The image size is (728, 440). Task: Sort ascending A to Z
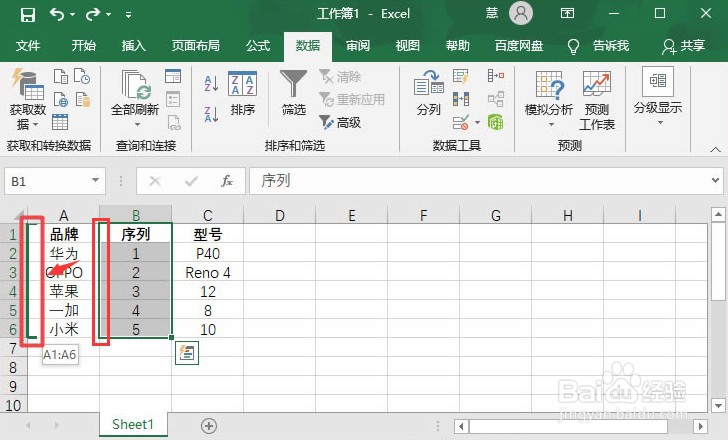coord(211,84)
